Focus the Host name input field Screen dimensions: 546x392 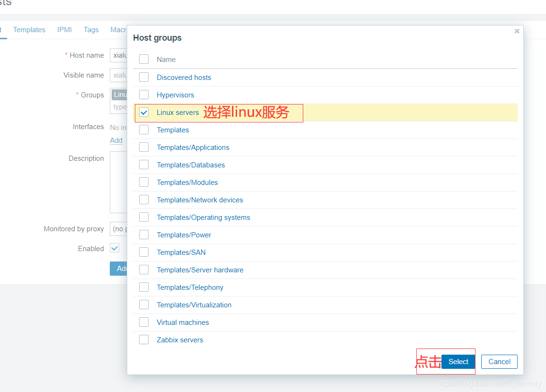(118, 55)
